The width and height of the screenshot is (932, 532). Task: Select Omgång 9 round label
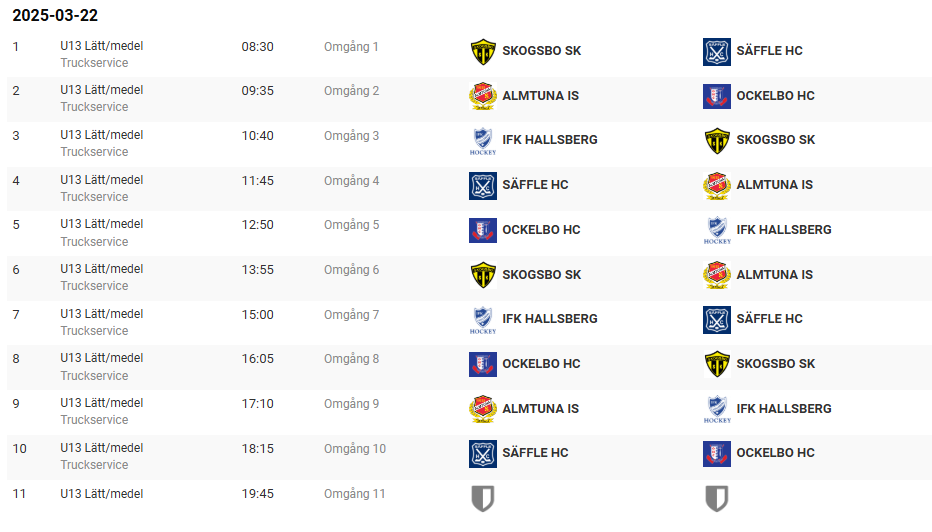tap(351, 404)
